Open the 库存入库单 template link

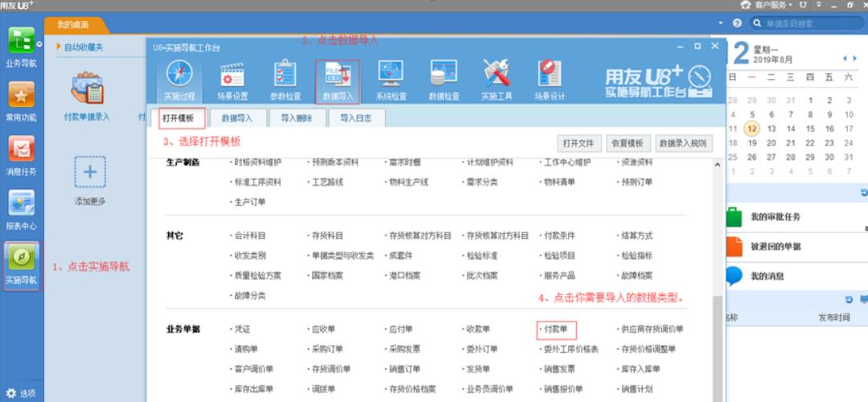tap(640, 369)
